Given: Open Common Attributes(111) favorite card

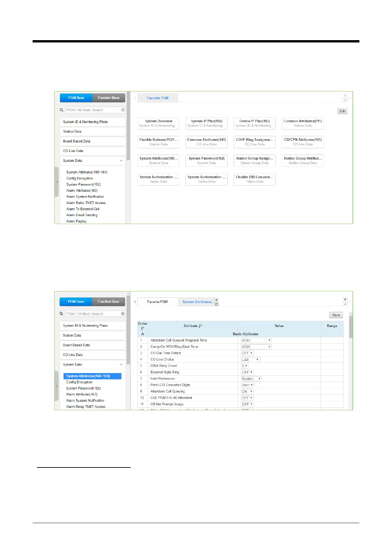Looking at the screenshot, I should [x=303, y=123].
